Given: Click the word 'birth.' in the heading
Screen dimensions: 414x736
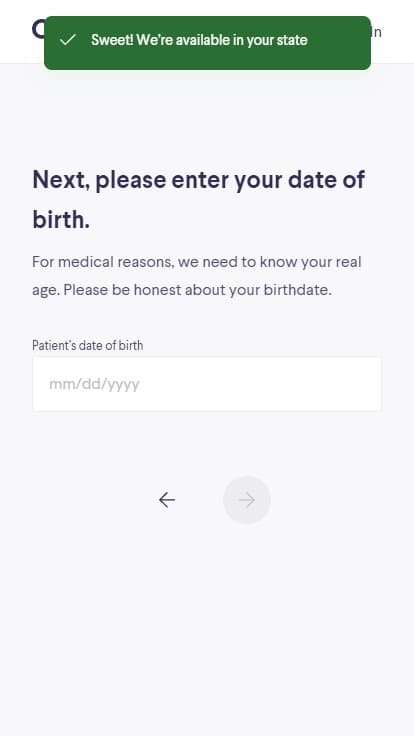Looking at the screenshot, I should [x=61, y=219].
